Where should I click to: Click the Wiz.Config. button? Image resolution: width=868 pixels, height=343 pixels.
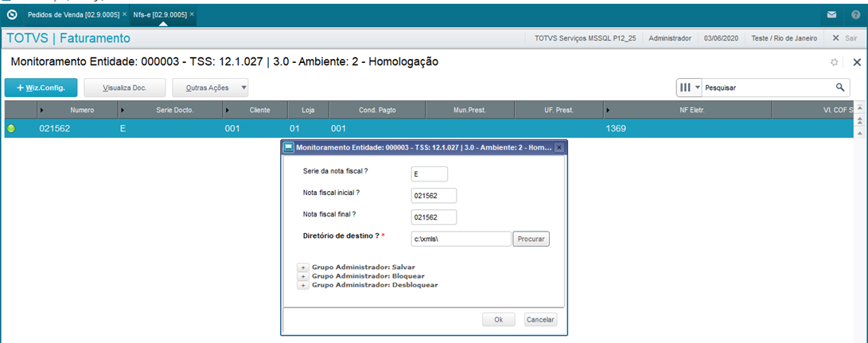(x=41, y=88)
